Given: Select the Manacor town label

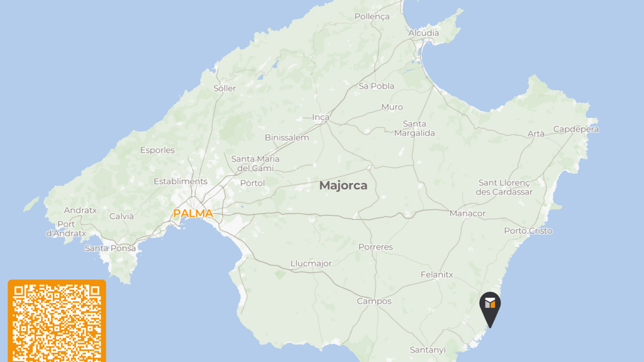Looking at the screenshot, I should [x=467, y=214].
